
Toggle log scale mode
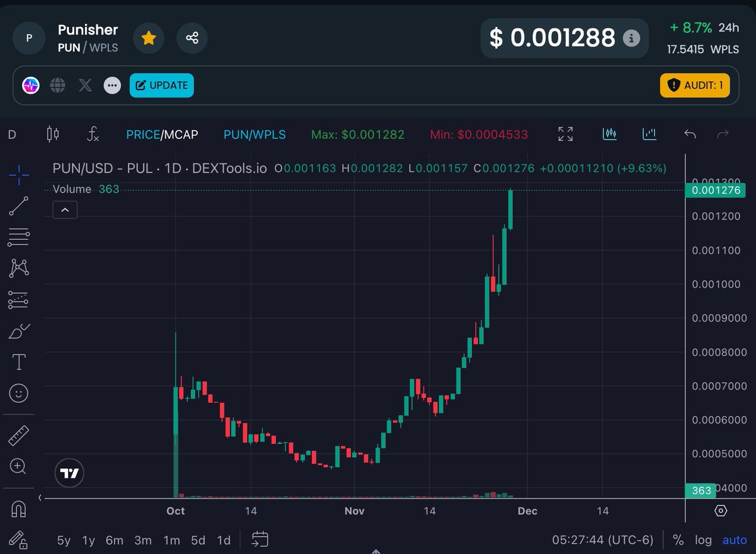[703, 540]
